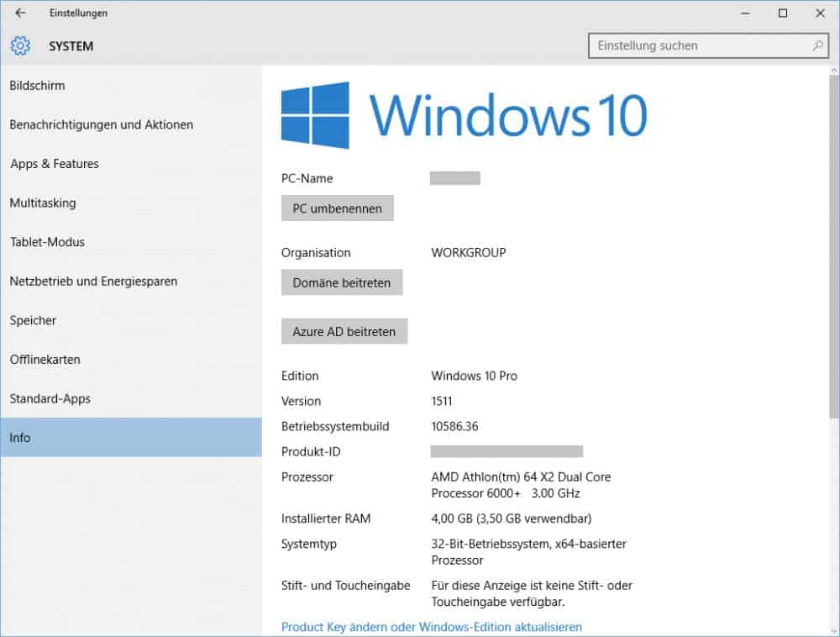This screenshot has width=840, height=637.
Task: Open the Bildschirm settings page
Action: tap(131, 86)
